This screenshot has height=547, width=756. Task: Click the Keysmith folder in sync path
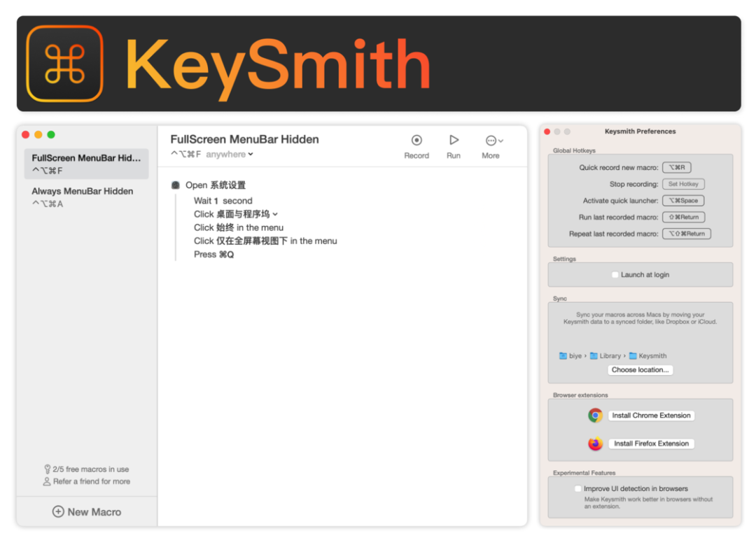648,356
